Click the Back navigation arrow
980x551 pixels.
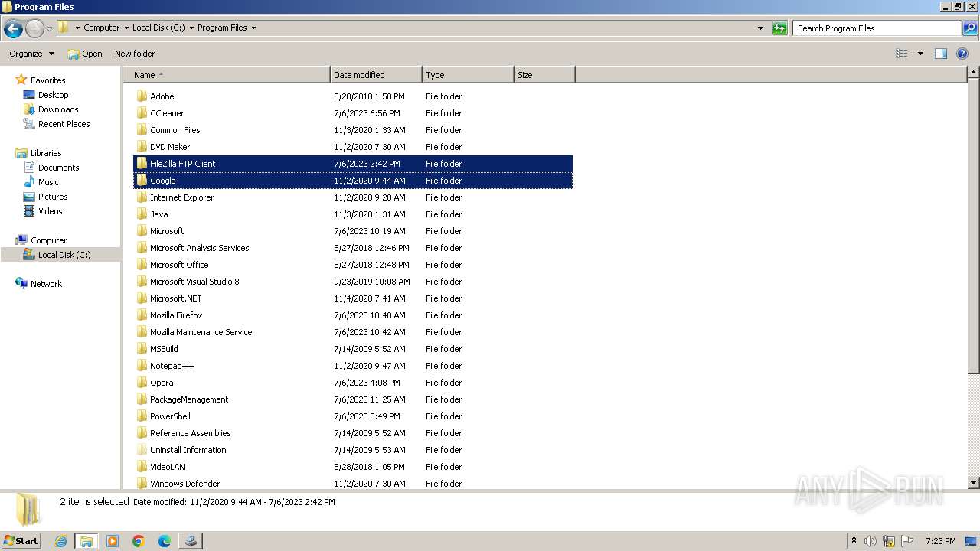12,29
